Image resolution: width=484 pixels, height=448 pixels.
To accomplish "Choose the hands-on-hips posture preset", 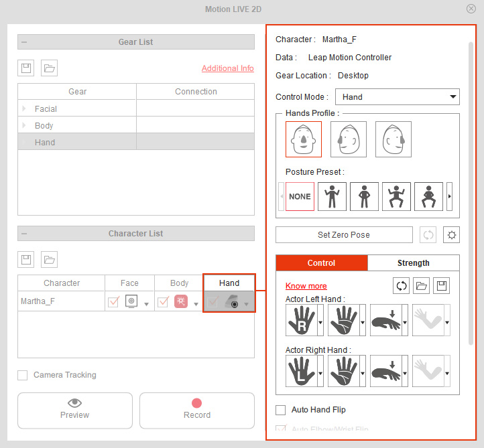I will click(x=364, y=196).
